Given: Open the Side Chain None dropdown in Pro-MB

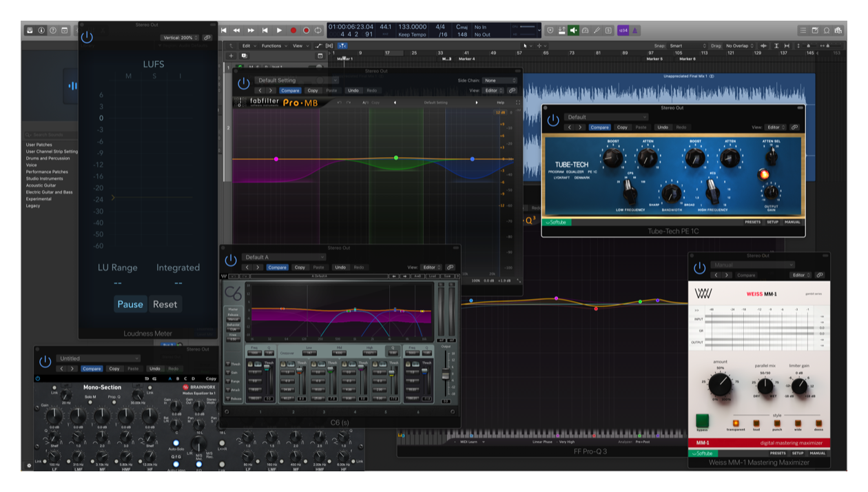Looking at the screenshot, I should [499, 81].
